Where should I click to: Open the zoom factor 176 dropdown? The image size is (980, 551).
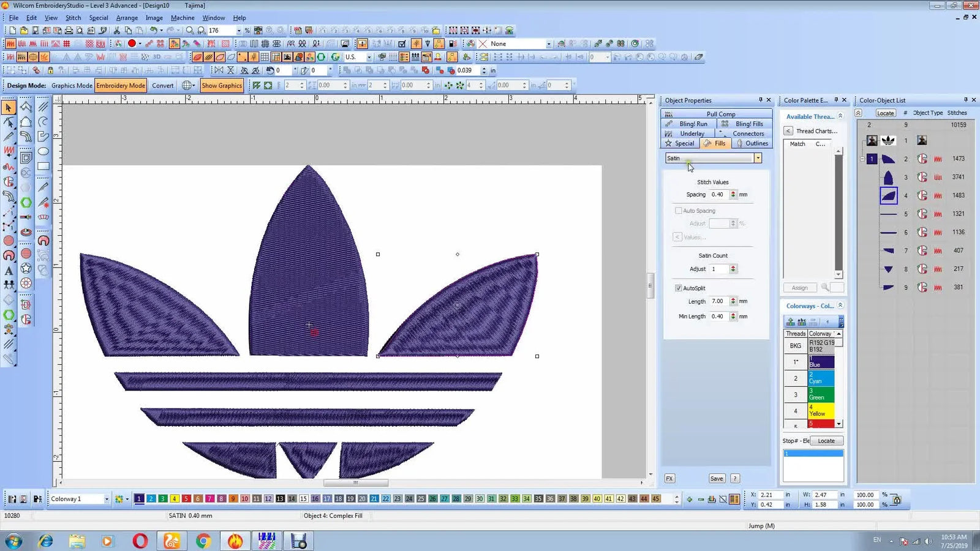tap(239, 31)
